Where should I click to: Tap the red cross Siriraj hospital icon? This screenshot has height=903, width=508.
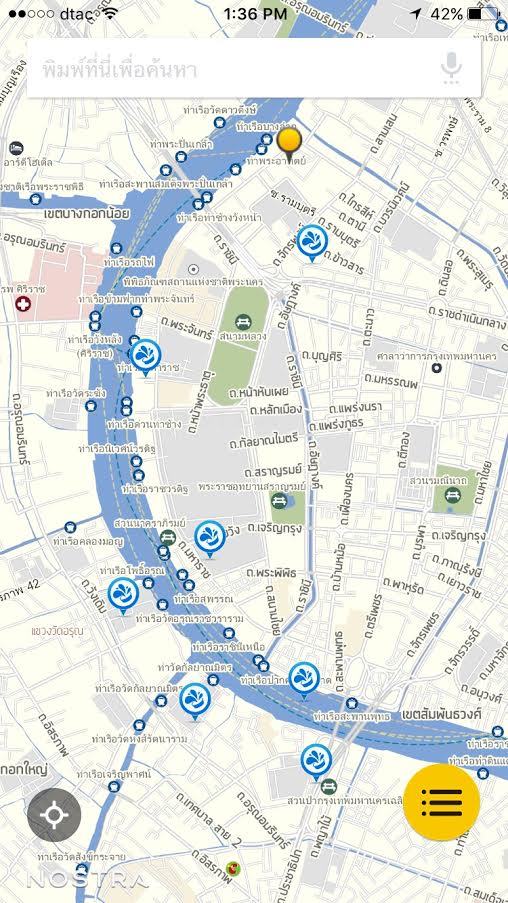tap(23, 303)
